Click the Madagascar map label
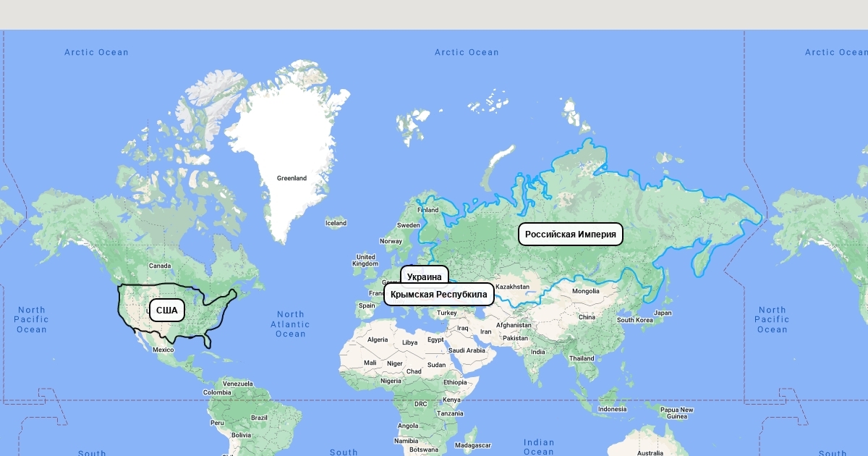 pyautogui.click(x=474, y=445)
